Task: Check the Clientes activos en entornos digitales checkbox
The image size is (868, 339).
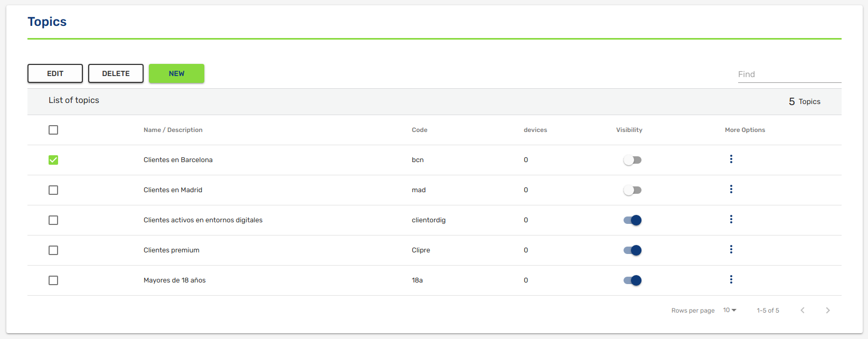Action: (x=53, y=220)
